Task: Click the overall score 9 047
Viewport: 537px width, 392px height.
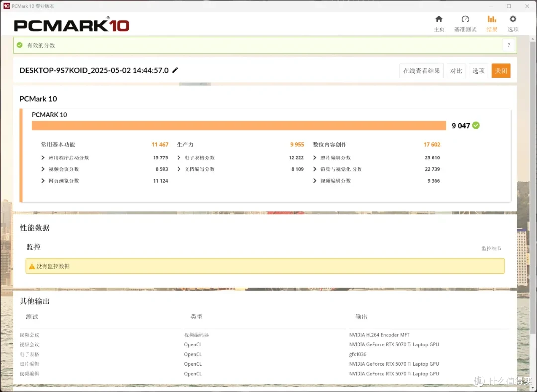Action: [461, 126]
